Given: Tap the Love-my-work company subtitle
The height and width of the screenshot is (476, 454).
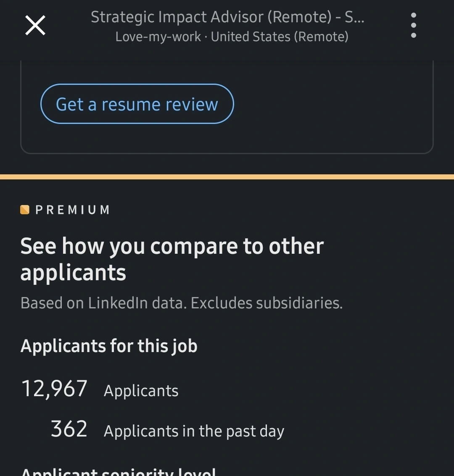Looking at the screenshot, I should pyautogui.click(x=158, y=37).
